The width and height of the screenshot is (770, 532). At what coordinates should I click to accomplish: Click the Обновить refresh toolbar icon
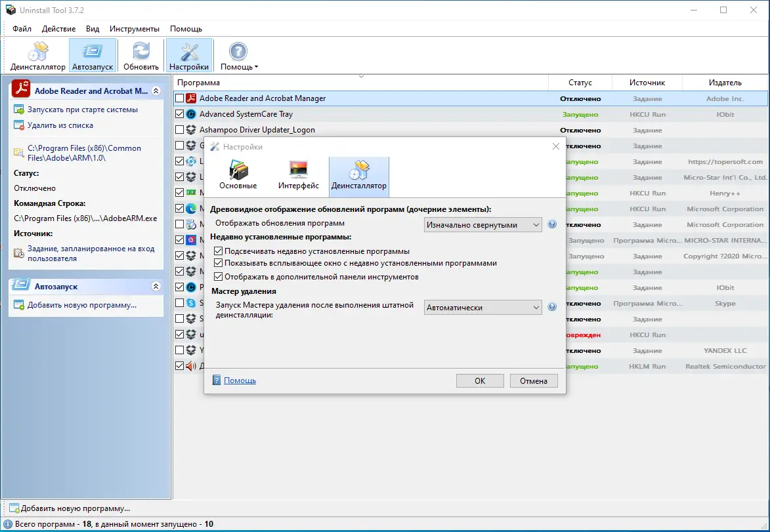coord(141,56)
